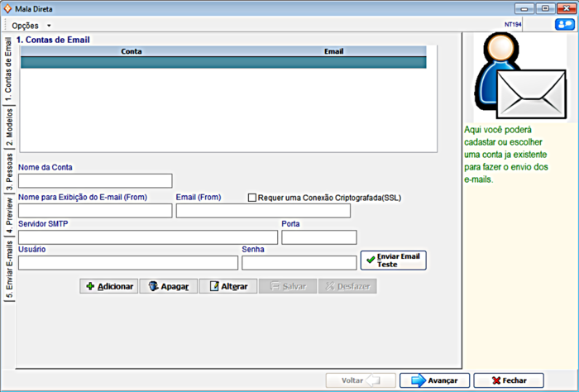Open the 3. Pessoas tab

click(x=9, y=170)
